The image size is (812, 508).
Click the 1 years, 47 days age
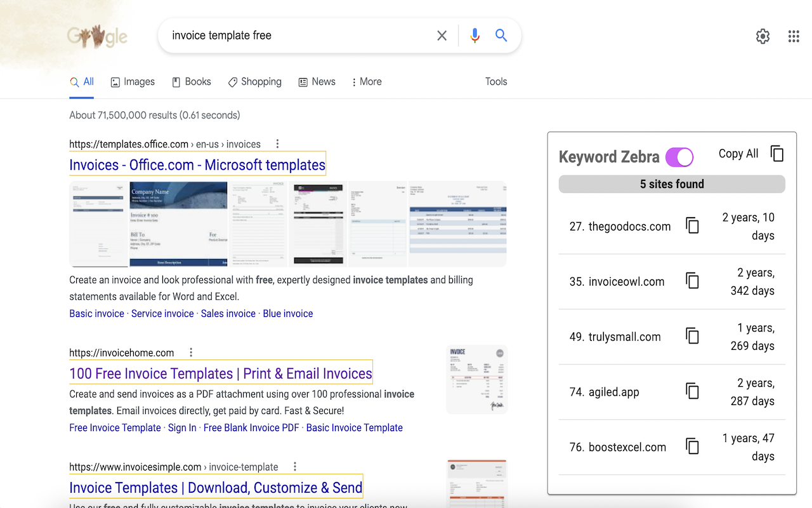[x=748, y=448]
